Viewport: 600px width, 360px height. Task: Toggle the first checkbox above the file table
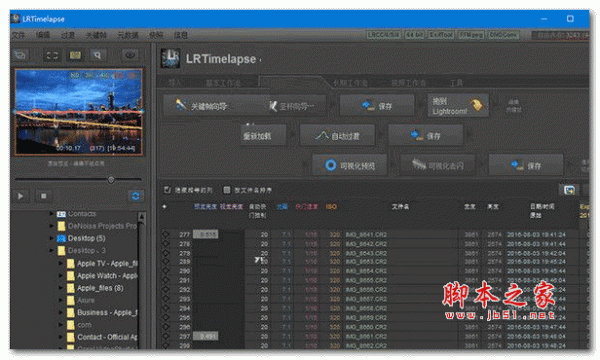(167, 190)
